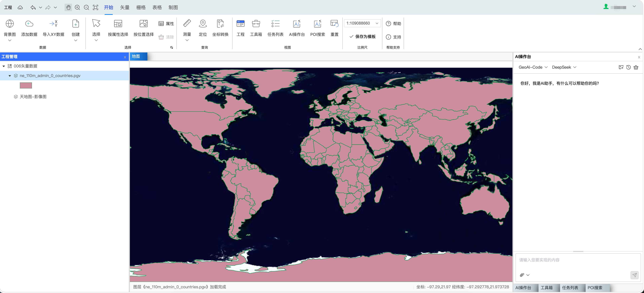Click the 清除 clear selection button
644x293 pixels.
click(x=166, y=37)
